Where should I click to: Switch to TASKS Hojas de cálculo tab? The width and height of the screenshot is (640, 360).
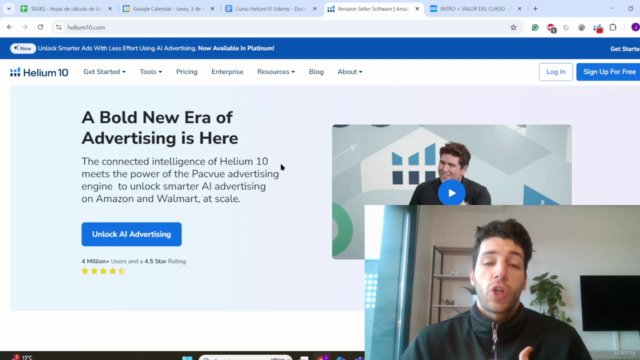[66, 9]
